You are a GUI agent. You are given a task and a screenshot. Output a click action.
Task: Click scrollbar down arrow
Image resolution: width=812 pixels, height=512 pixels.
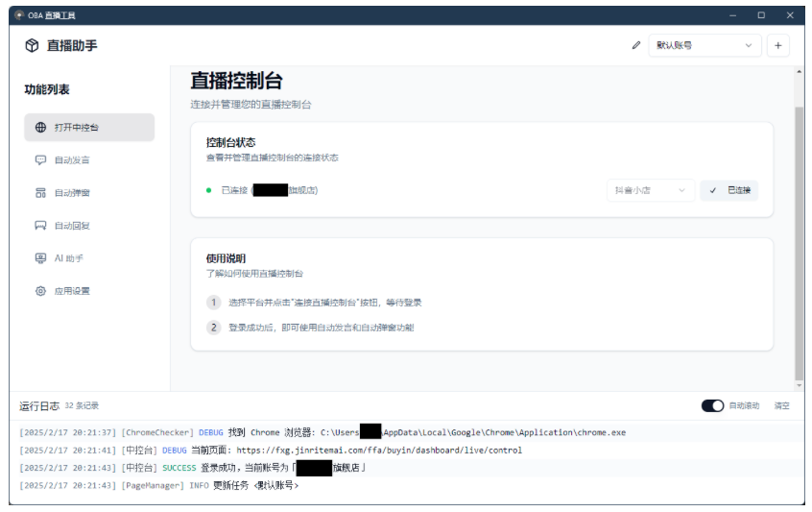(x=800, y=385)
